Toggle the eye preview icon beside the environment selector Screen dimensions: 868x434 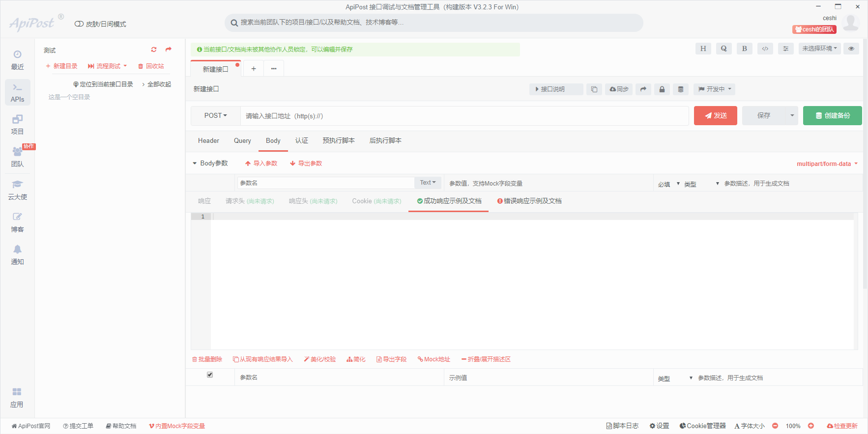(851, 49)
